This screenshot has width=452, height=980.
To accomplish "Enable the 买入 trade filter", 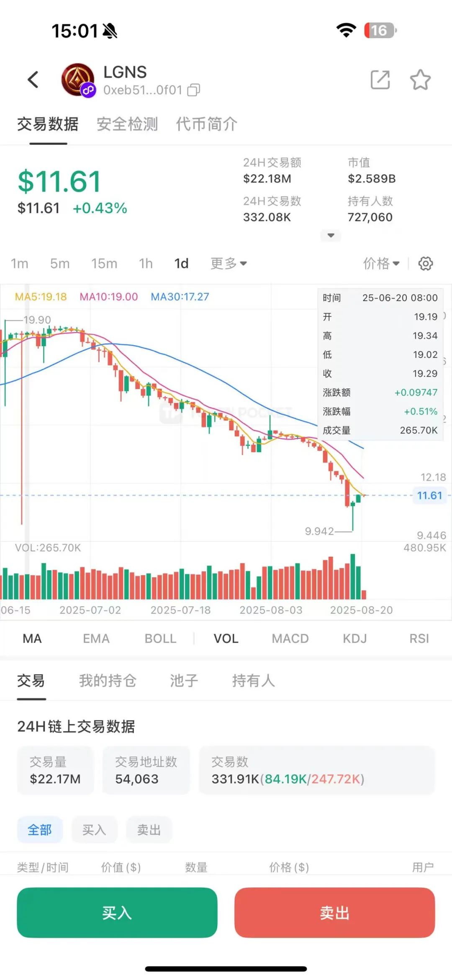I will tap(94, 830).
